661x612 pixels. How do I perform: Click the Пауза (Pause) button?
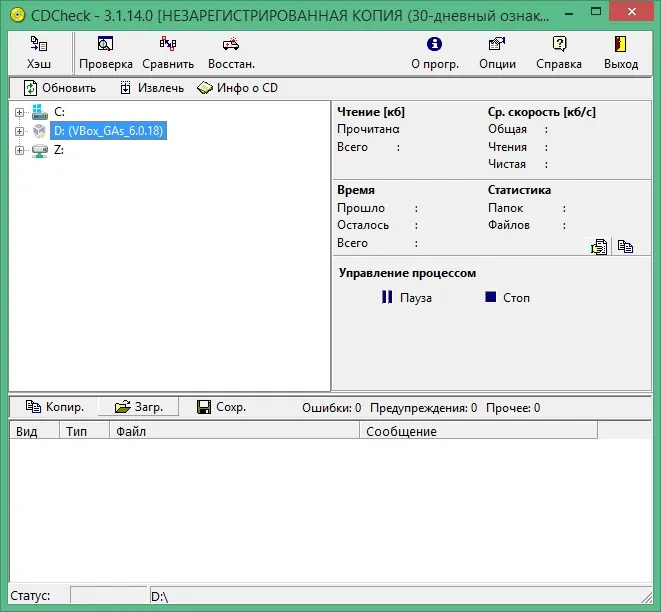point(407,298)
